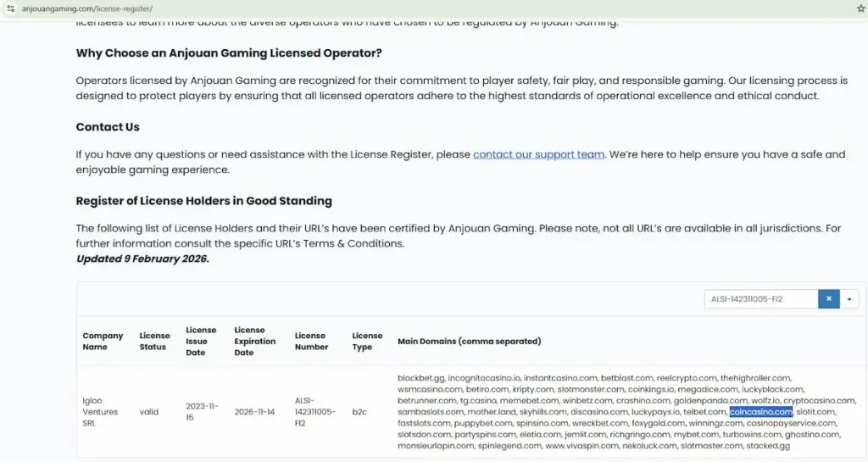Screen dimensions: 868x462
Task: Click the 'Why Choose an Anjouan Gaming Licensed Operator?' heading
Action: point(229,53)
